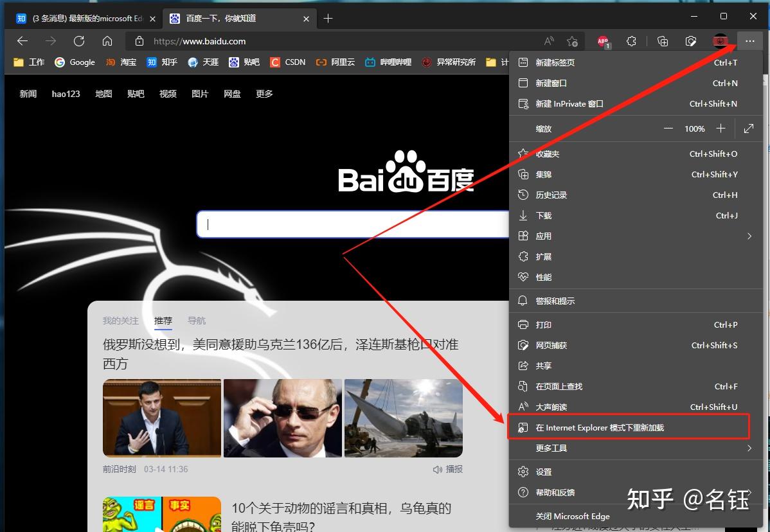Open 扩展 from the menu

[636, 256]
